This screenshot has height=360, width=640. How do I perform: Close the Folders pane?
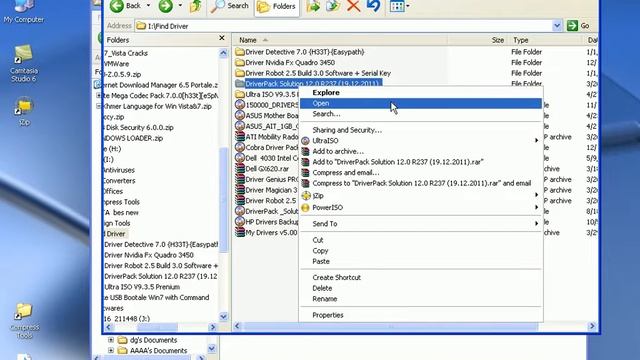(222, 38)
